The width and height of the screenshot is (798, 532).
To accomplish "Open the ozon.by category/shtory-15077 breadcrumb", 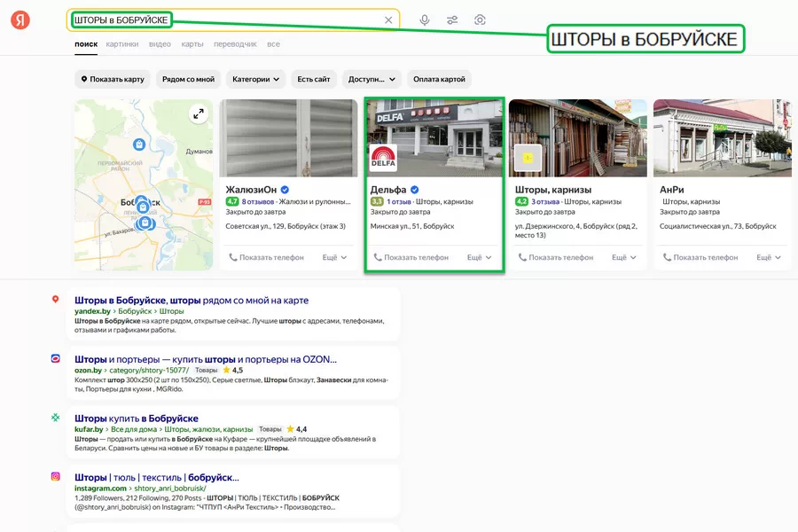I will click(149, 370).
